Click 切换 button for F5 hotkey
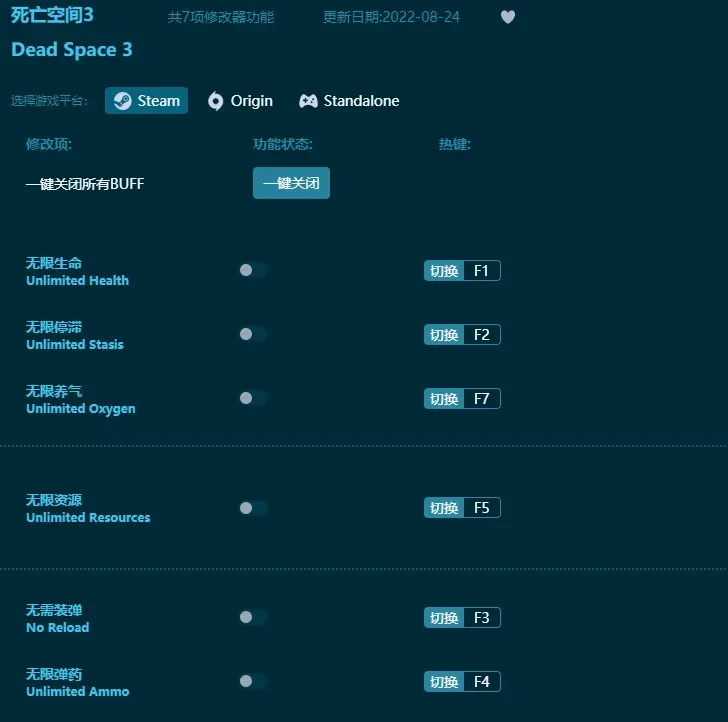 444,508
